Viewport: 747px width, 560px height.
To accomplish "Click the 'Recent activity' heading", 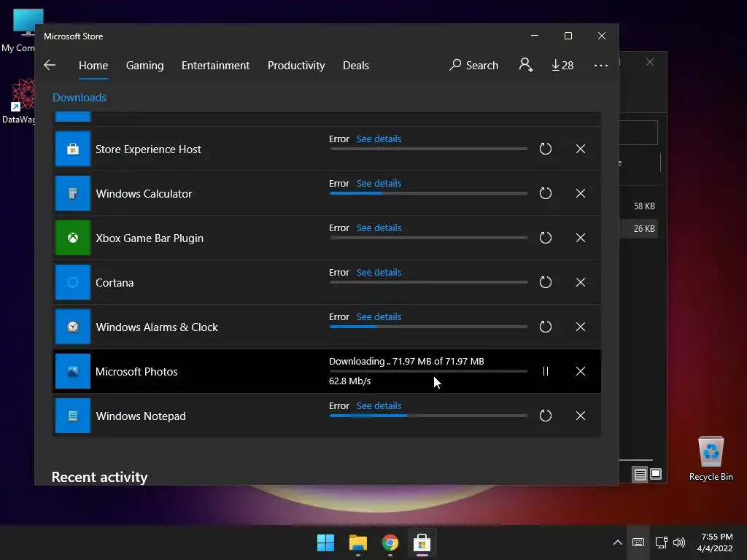I will (x=99, y=477).
